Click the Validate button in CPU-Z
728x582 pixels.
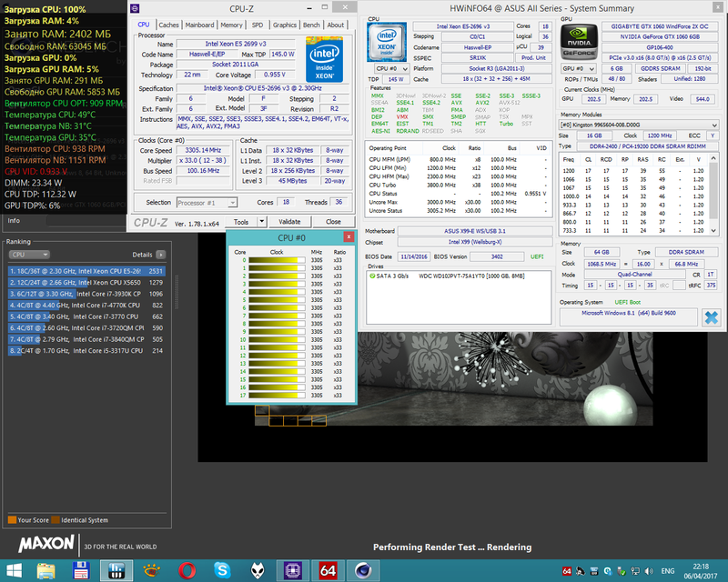point(289,221)
